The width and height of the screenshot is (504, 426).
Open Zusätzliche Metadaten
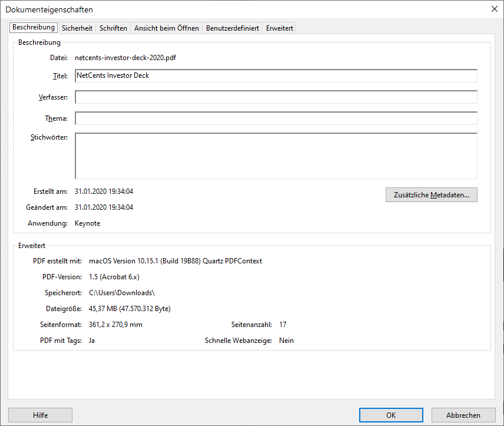(x=431, y=194)
